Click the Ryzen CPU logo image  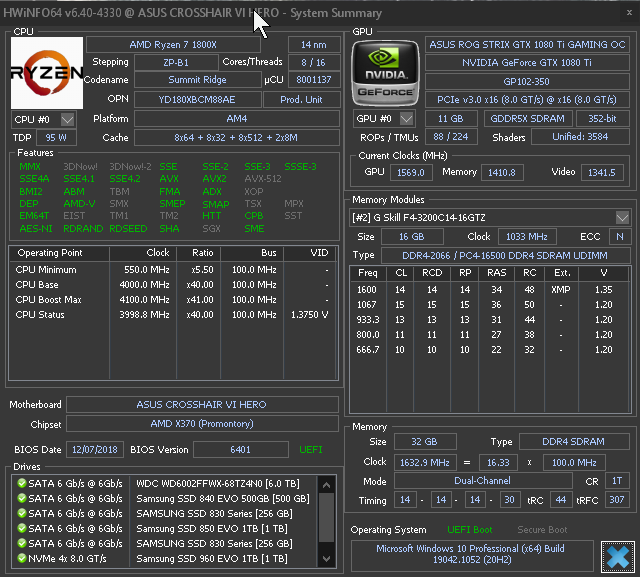(47, 73)
